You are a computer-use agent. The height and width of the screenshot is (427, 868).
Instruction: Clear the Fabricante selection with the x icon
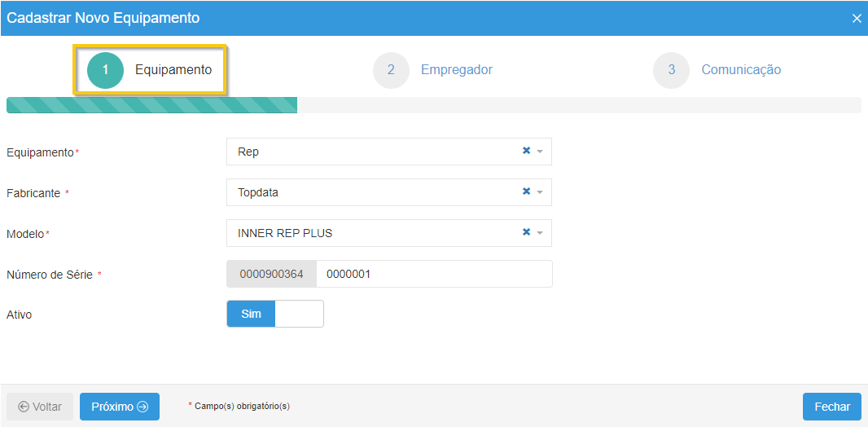click(x=526, y=191)
